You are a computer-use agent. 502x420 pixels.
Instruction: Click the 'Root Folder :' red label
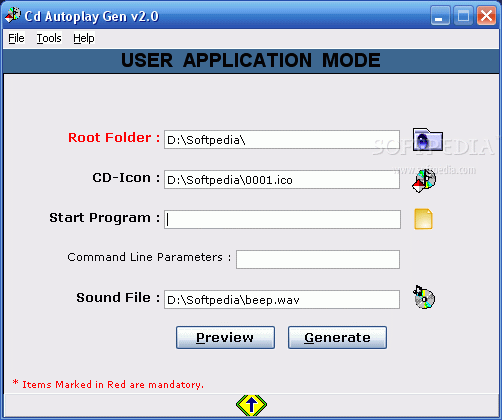114,138
